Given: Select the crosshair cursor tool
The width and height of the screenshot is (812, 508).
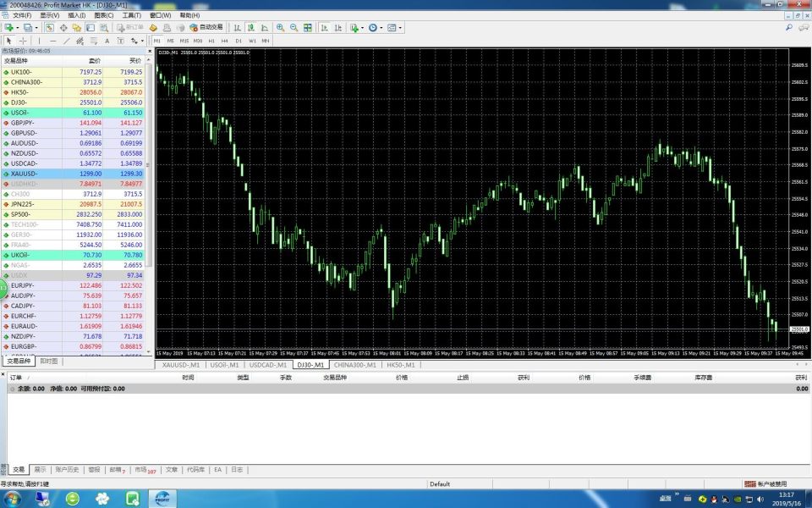Looking at the screenshot, I should click(x=23, y=41).
